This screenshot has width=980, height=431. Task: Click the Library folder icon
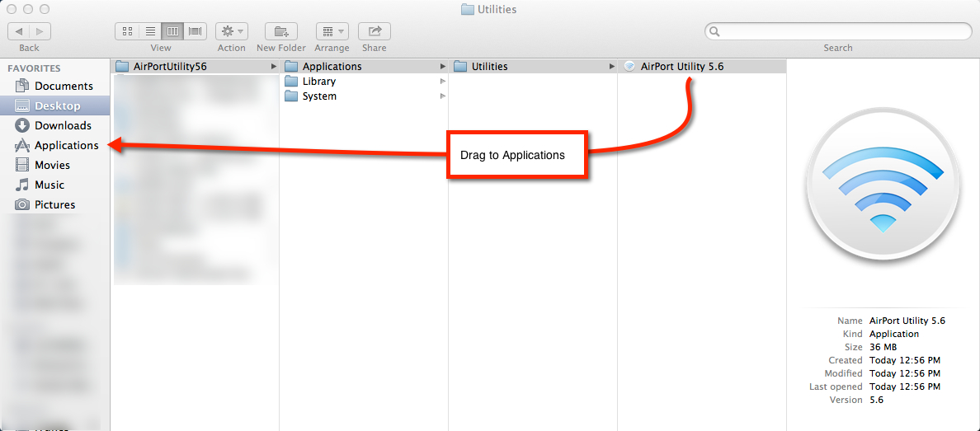(290, 82)
